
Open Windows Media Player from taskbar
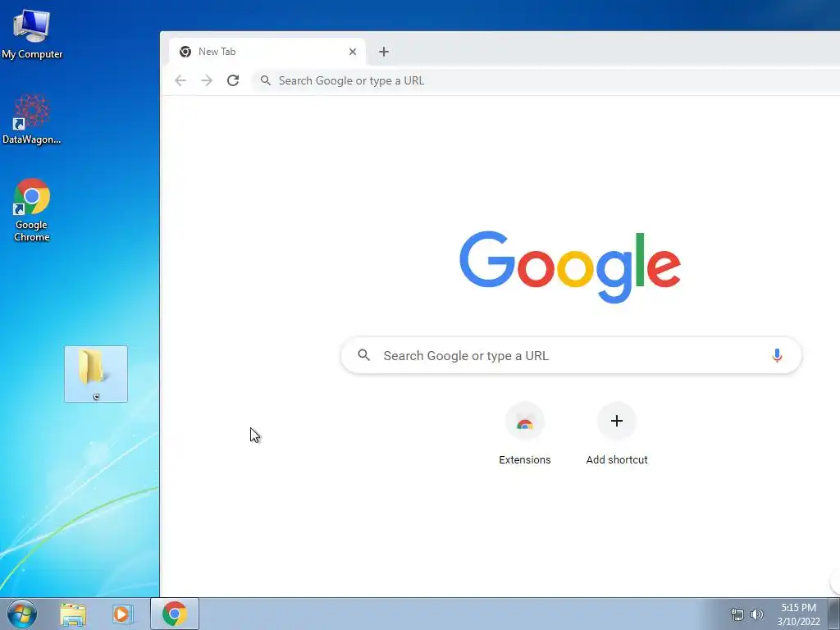[x=122, y=614]
